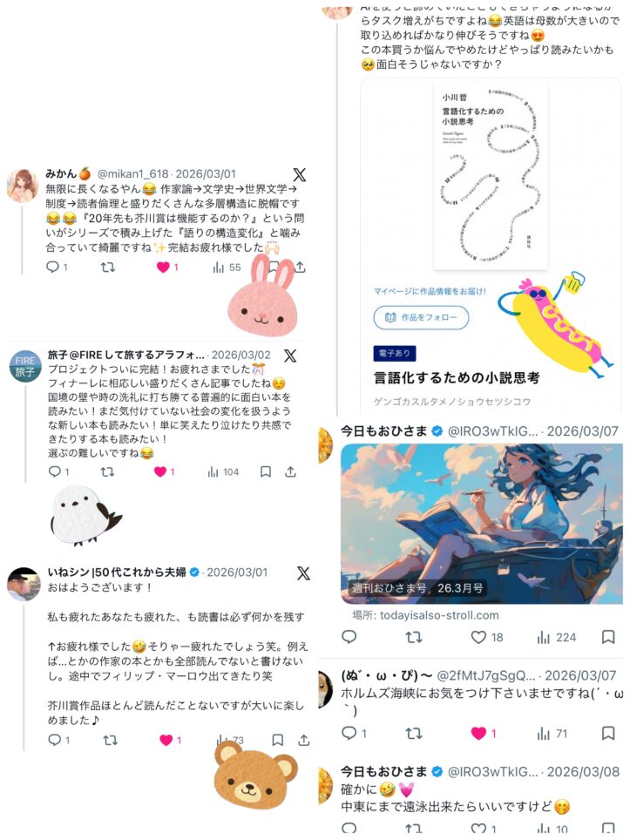This screenshot has width=630, height=840.
Task: Open @mikan1_618 profile handle
Action: pyautogui.click(x=132, y=174)
